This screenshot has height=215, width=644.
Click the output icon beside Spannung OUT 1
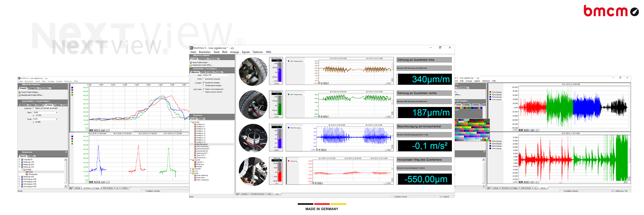pos(195,153)
